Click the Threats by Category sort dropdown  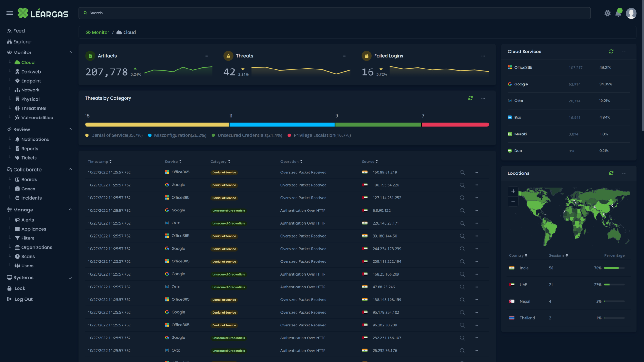pos(483,98)
